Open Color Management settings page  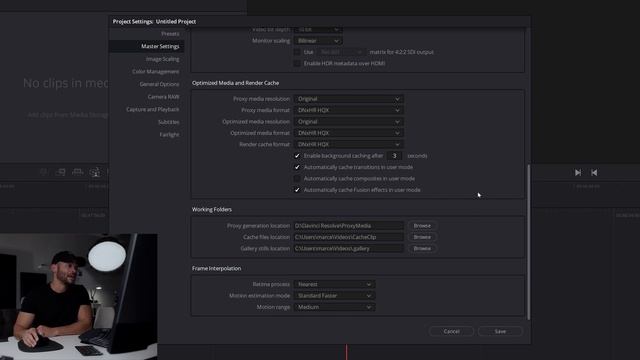pos(156,71)
